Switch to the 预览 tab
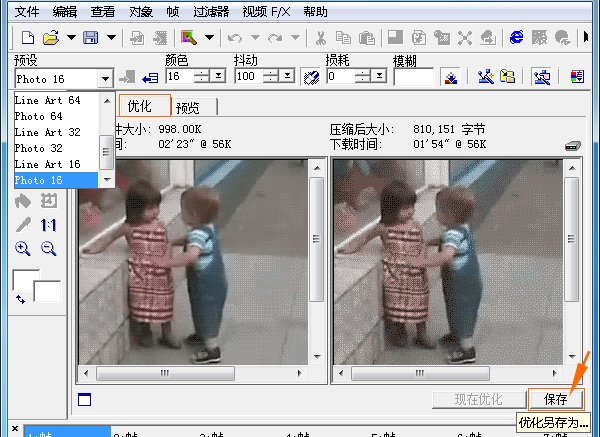 click(187, 107)
